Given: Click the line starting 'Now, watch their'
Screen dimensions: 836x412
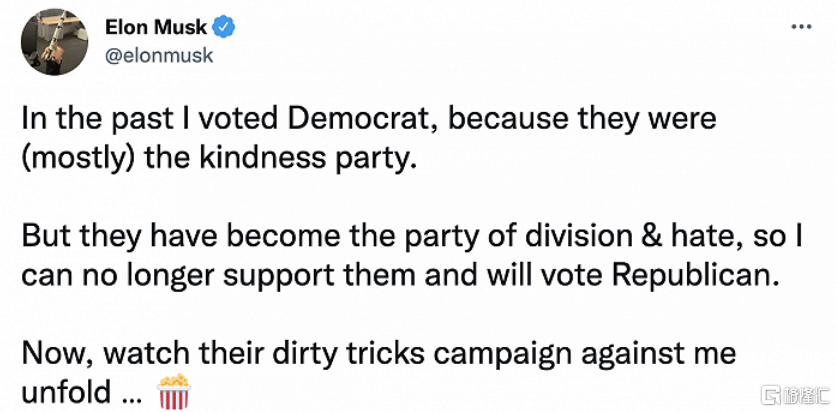Looking at the screenshot, I should [379, 354].
